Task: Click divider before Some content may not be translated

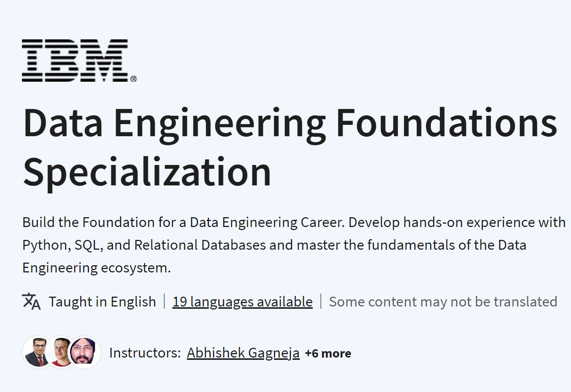Action: tap(321, 302)
